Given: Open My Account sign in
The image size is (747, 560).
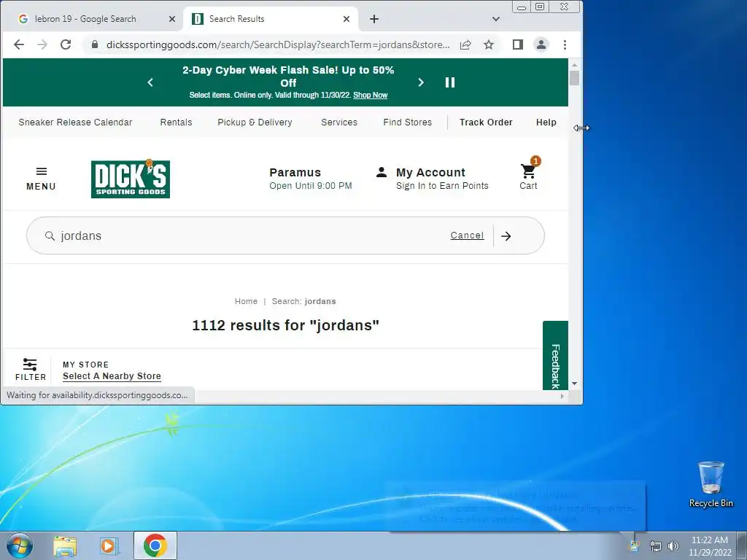Looking at the screenshot, I should pos(433,179).
